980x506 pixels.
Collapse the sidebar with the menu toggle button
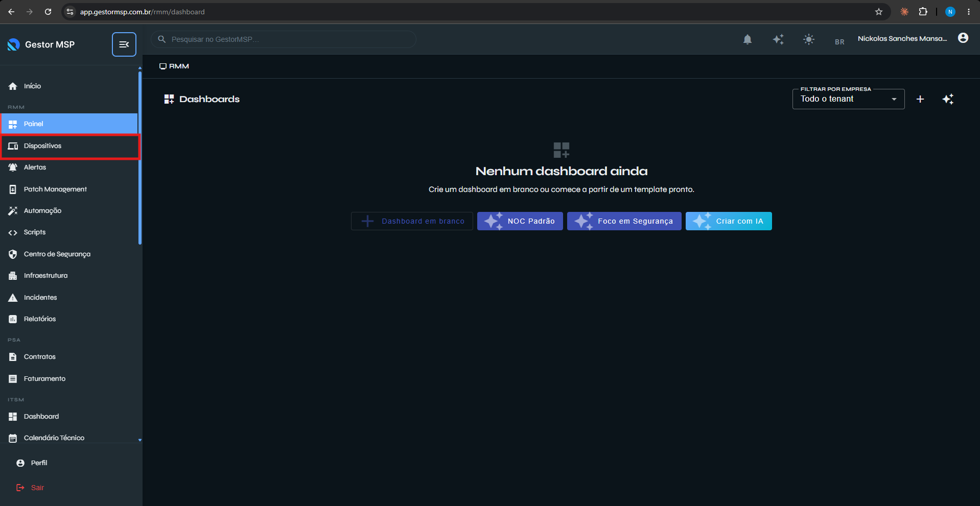(124, 44)
